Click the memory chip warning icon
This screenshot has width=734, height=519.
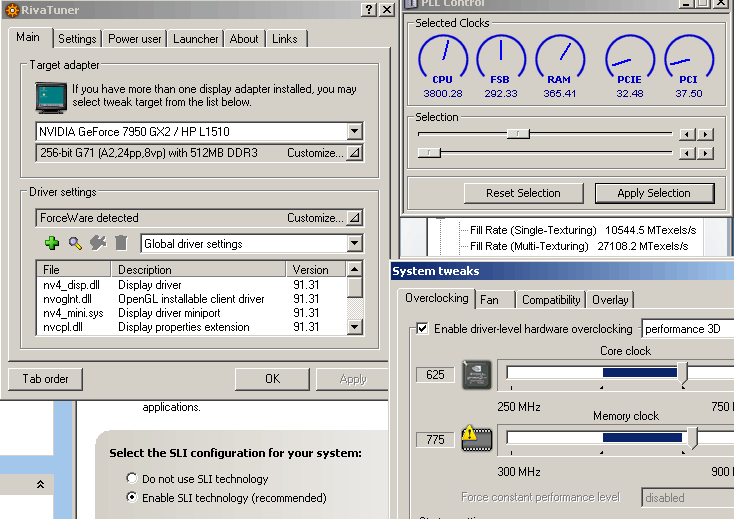477,439
